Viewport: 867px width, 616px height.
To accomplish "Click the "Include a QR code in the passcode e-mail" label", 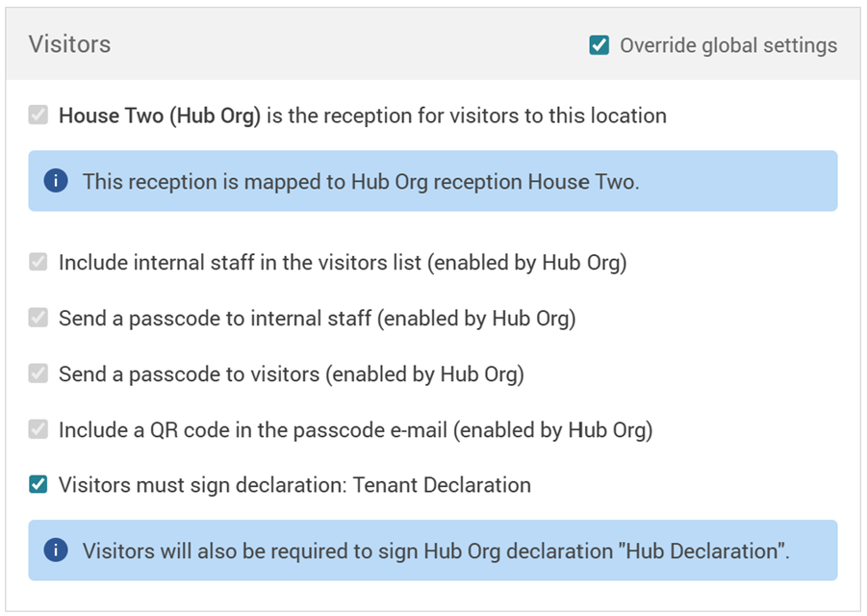I will (355, 430).
